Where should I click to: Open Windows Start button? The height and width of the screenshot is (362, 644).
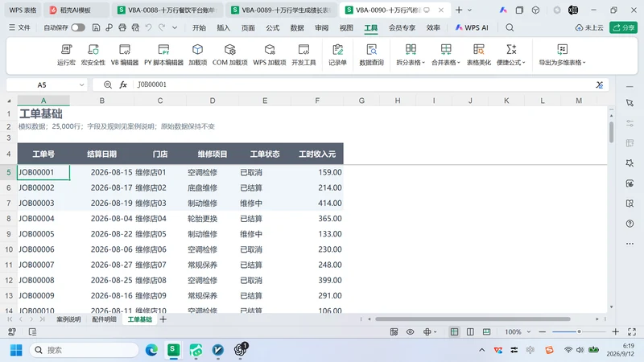point(16,350)
